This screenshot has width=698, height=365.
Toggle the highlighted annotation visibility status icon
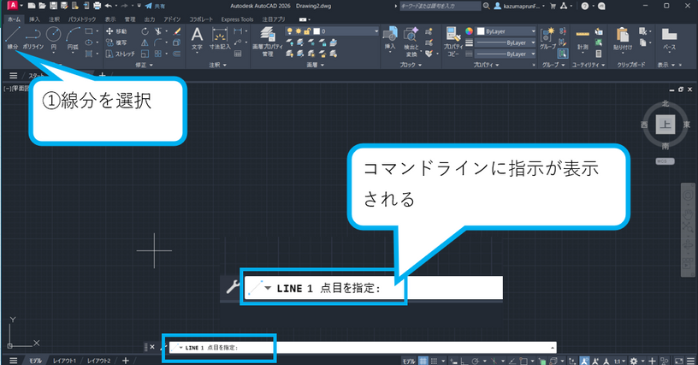[x=584, y=361]
